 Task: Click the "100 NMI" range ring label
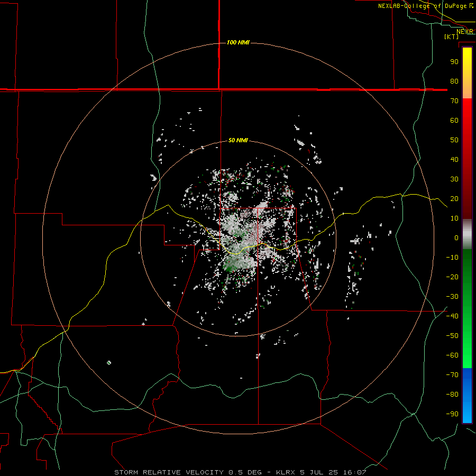click(x=238, y=42)
